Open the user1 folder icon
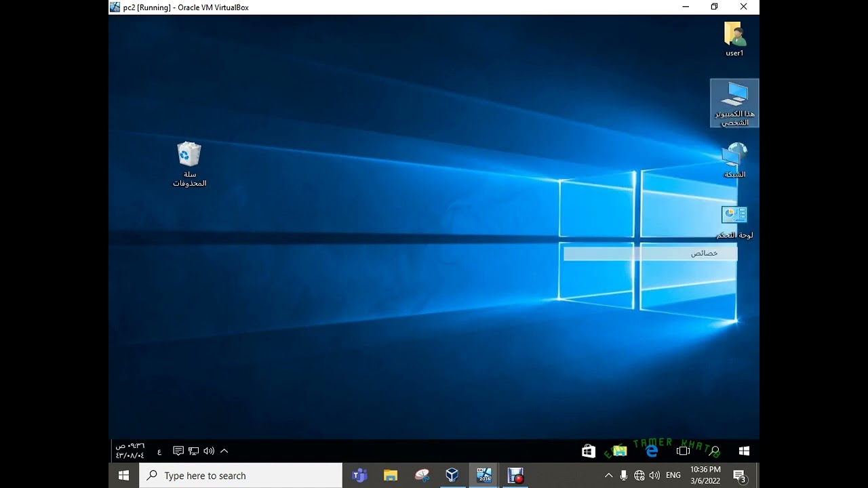Viewport: 868px width, 488px height. coord(734,39)
